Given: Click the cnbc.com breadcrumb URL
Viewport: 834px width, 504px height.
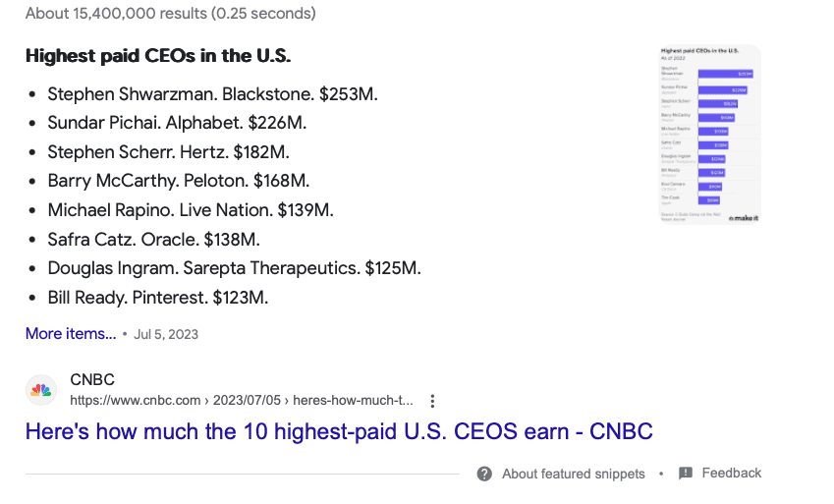Looking at the screenshot, I should point(242,400).
